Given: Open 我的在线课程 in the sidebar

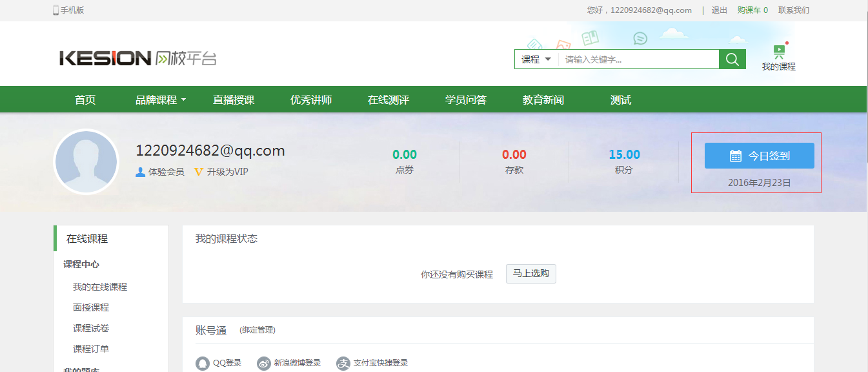Looking at the screenshot, I should (x=100, y=287).
